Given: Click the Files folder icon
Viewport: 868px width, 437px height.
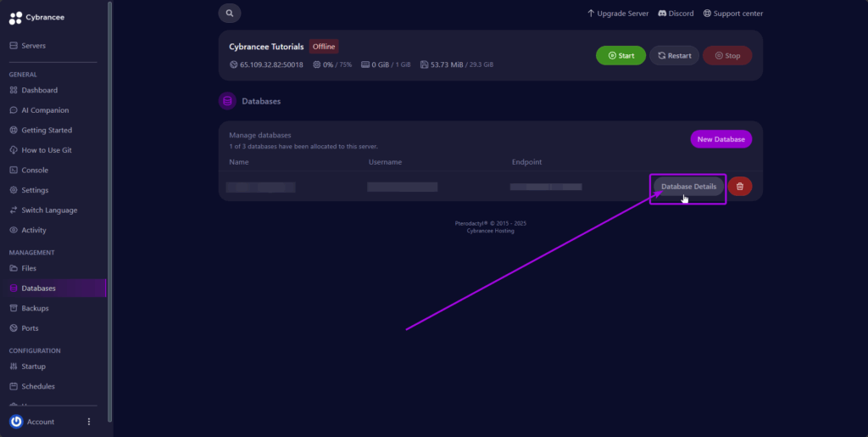Looking at the screenshot, I should (14, 267).
